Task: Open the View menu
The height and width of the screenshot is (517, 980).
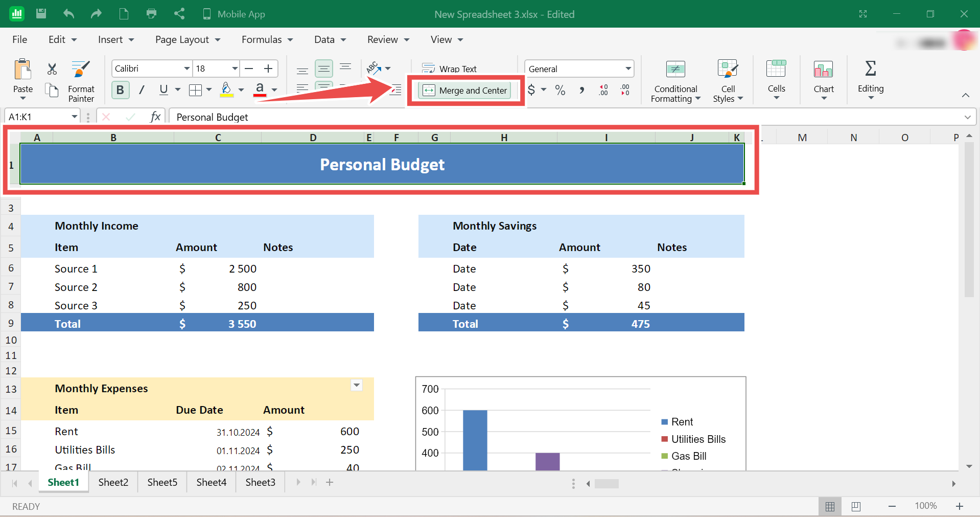Action: tap(447, 39)
